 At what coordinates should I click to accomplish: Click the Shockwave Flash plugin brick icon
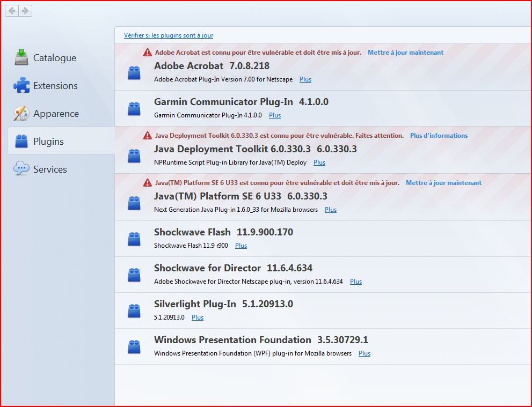134,239
